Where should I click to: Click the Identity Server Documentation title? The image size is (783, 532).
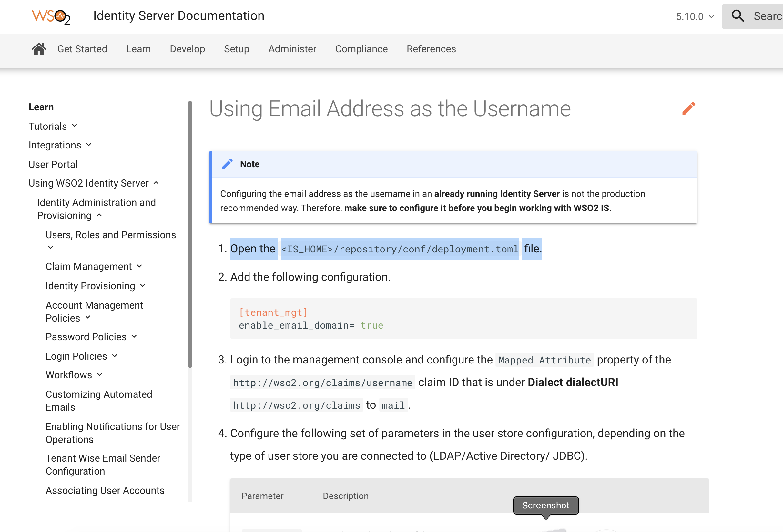(178, 16)
